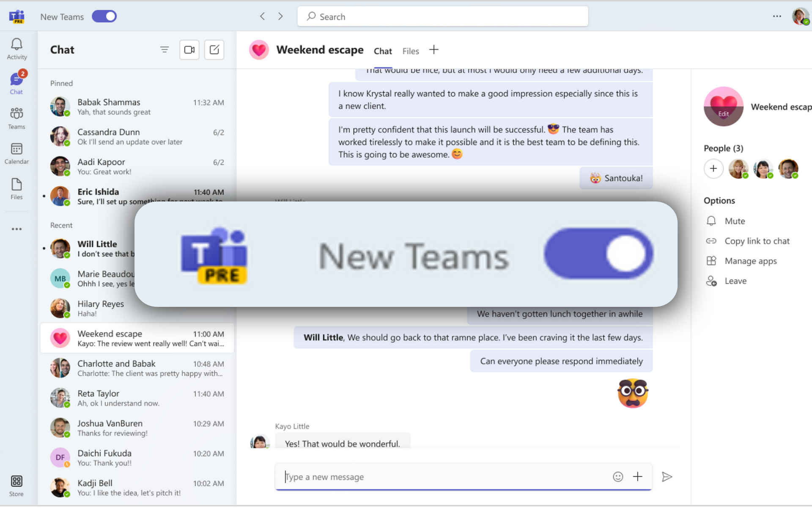Switch to the Files tab
This screenshot has height=508, width=812.
point(411,51)
